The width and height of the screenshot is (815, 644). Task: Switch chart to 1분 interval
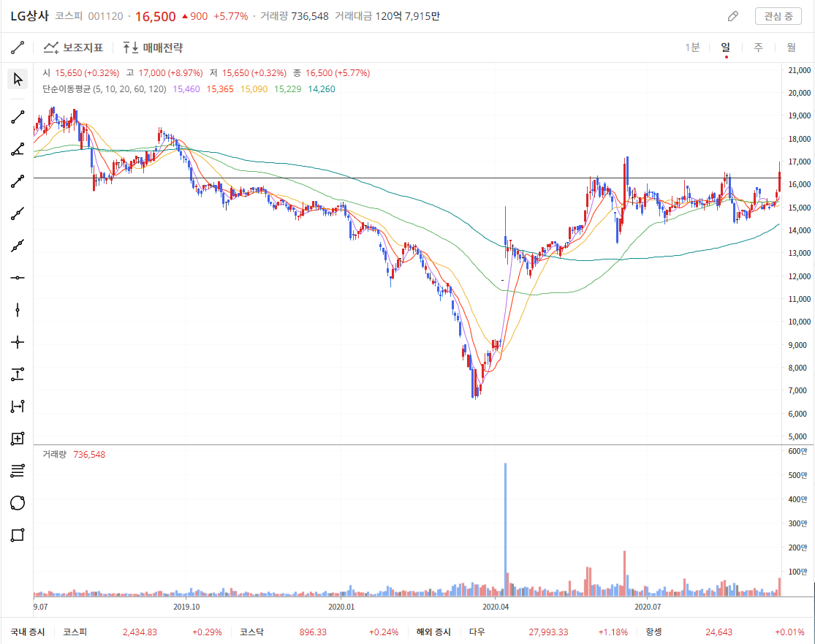coord(692,48)
